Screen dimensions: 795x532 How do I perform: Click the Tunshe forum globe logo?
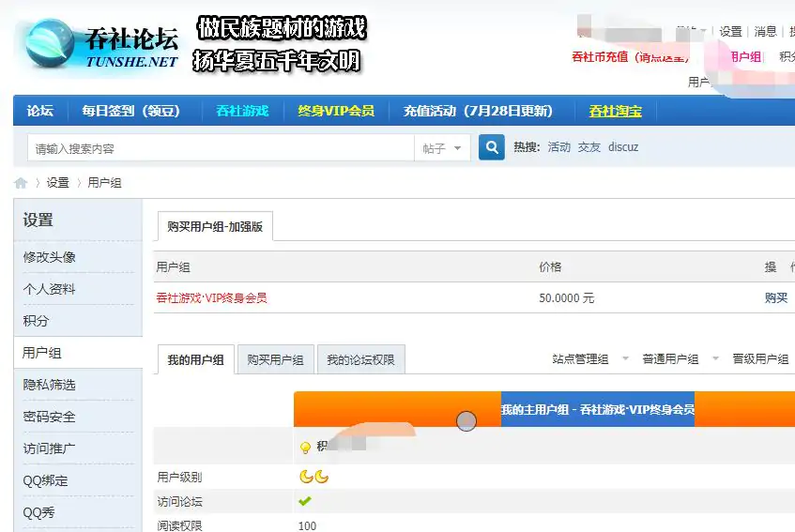tap(50, 43)
